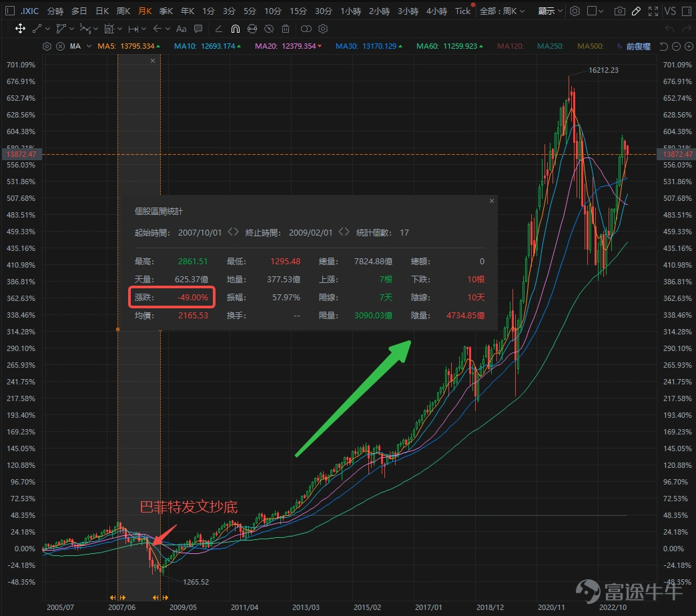Screen dimensions: 696x616
Task: Open the VS comparison tool
Action: point(670,11)
